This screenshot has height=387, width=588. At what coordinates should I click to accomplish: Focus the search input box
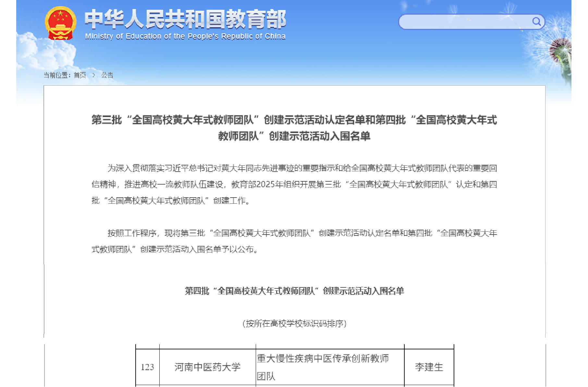point(464,22)
